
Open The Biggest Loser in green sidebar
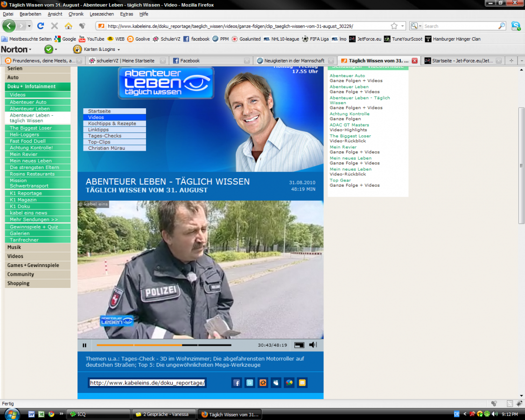[x=37, y=128]
